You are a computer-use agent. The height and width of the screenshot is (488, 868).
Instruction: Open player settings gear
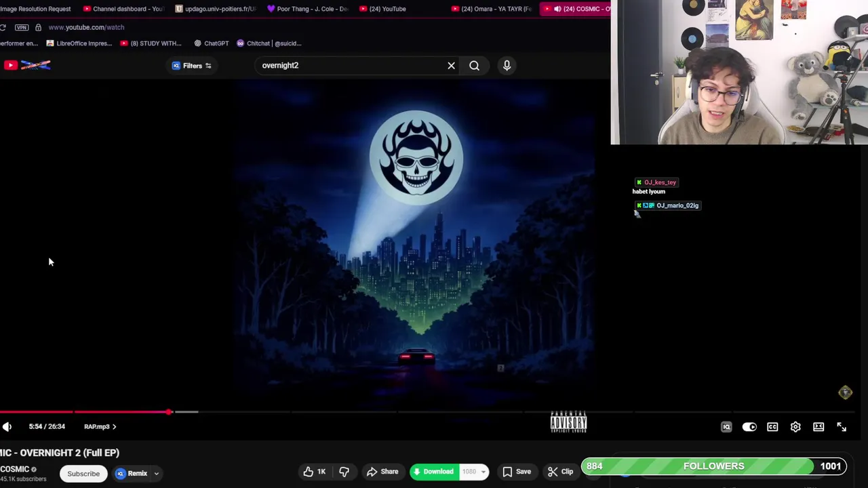[x=795, y=427]
